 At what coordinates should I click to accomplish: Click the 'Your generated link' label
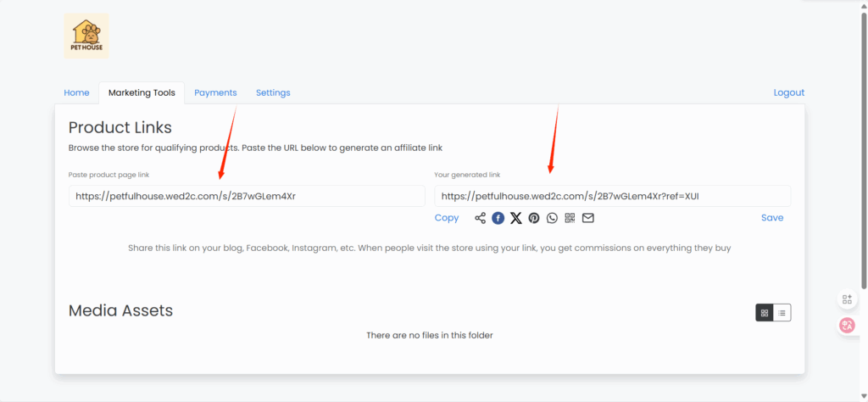pos(467,175)
